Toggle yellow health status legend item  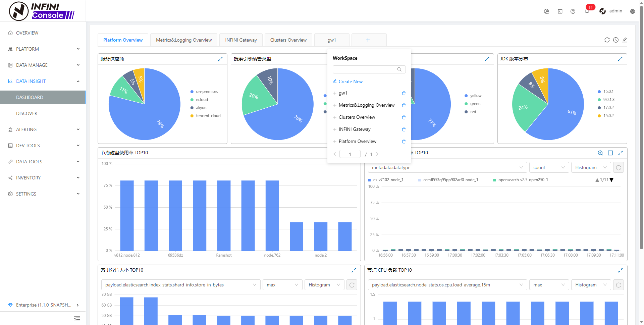coord(473,96)
